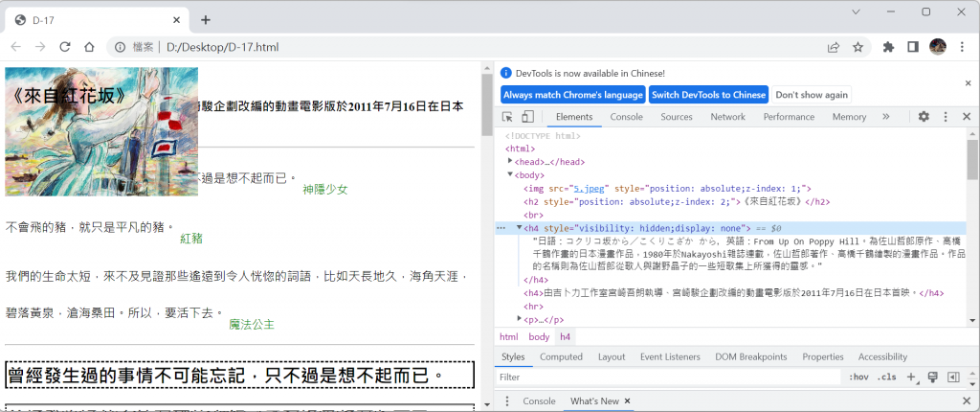The width and height of the screenshot is (980, 412).
Task: Select h4 in the breadcrumb
Action: click(x=565, y=337)
